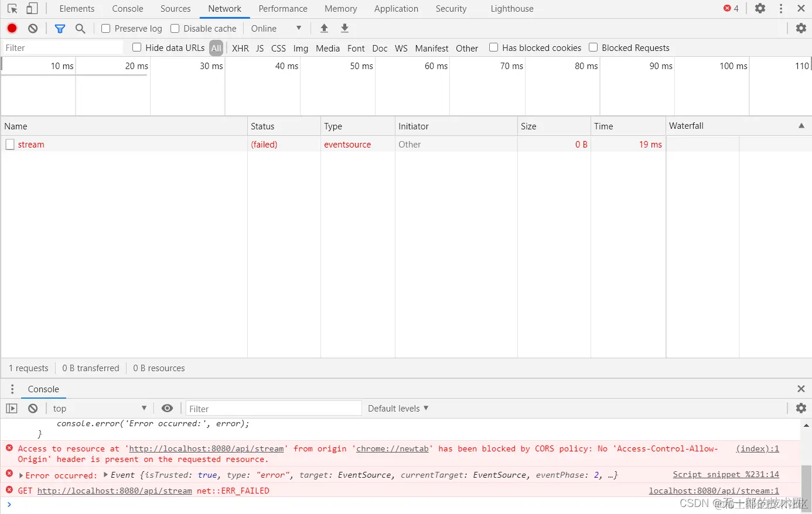Filter requests by XHR type

click(x=240, y=48)
